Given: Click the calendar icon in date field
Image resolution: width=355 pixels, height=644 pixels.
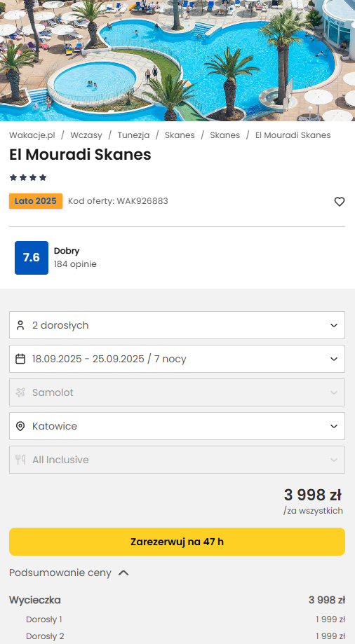Looking at the screenshot, I should coord(20,359).
